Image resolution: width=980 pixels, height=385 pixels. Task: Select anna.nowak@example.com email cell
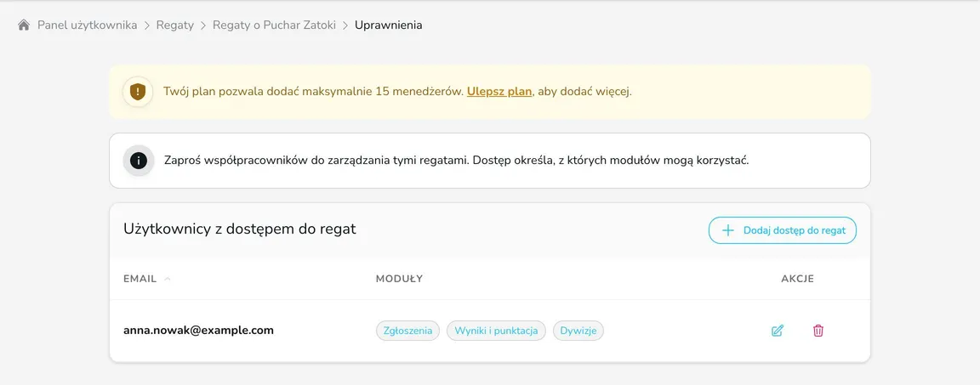[199, 330]
